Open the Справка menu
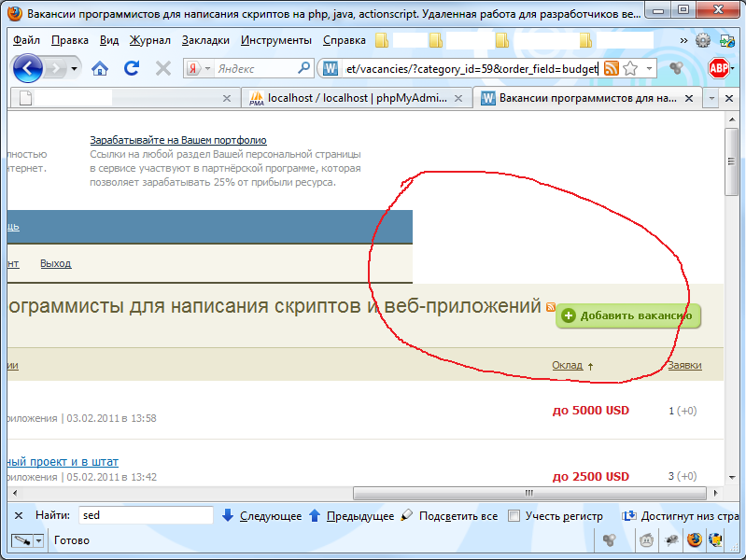The image size is (746, 560). [x=344, y=40]
